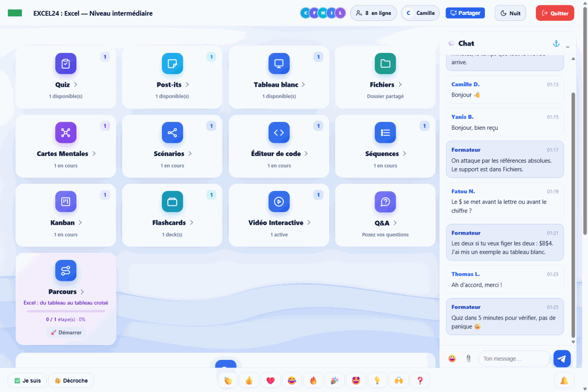Focus the Ton message input field
Viewport: 588px width, 392px height.
pyautogui.click(x=514, y=359)
